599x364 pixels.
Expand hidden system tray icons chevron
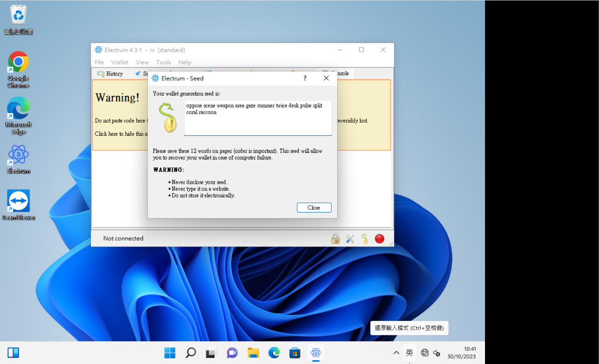click(396, 353)
